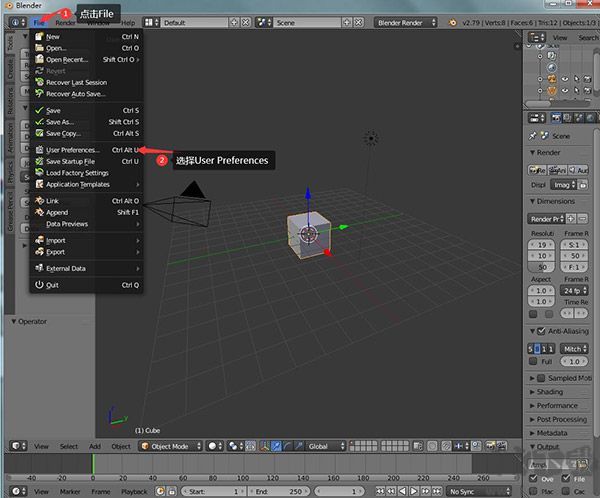This screenshot has height=498, width=600.
Task: Click the outliner editor type icon
Action: point(536,37)
